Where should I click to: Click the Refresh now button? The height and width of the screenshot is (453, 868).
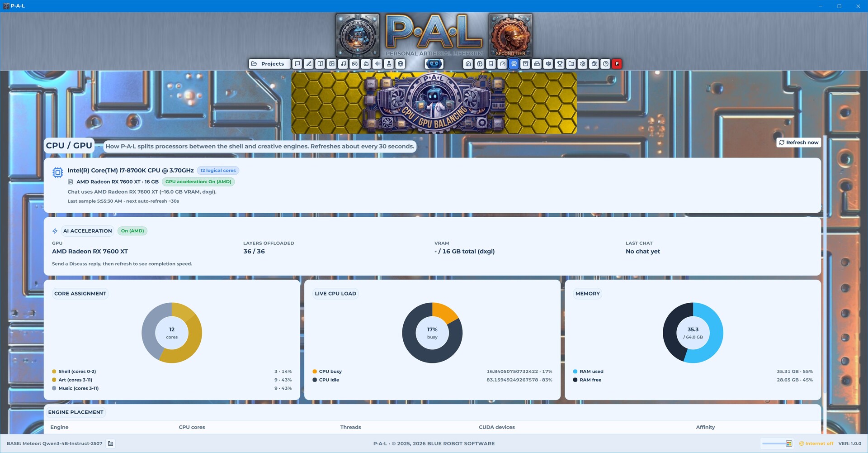point(799,143)
